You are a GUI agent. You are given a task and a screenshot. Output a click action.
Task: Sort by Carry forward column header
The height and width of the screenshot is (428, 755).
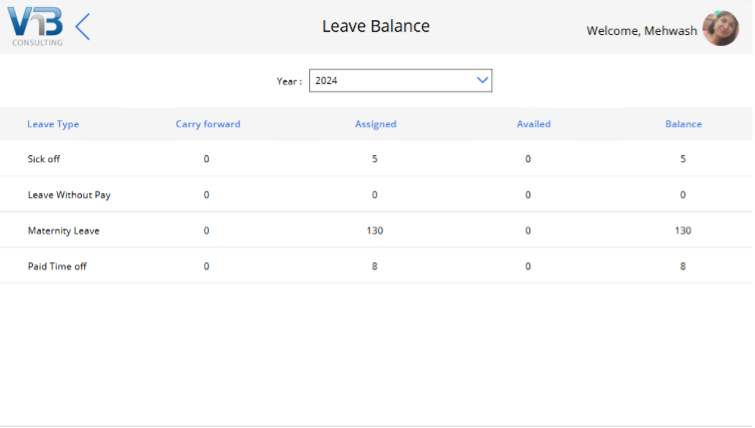pos(208,124)
